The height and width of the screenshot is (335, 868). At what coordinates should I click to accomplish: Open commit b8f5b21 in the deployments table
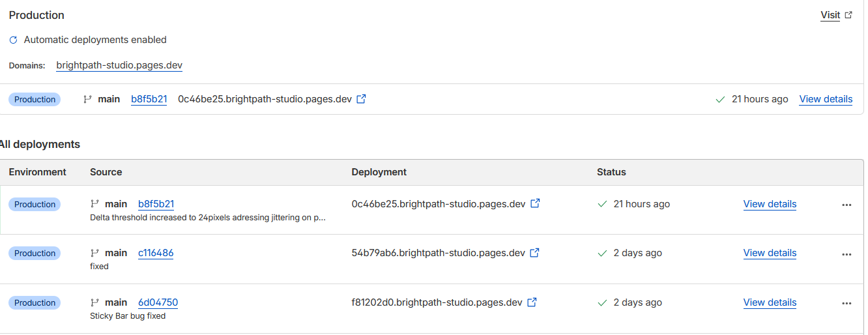pyautogui.click(x=156, y=204)
